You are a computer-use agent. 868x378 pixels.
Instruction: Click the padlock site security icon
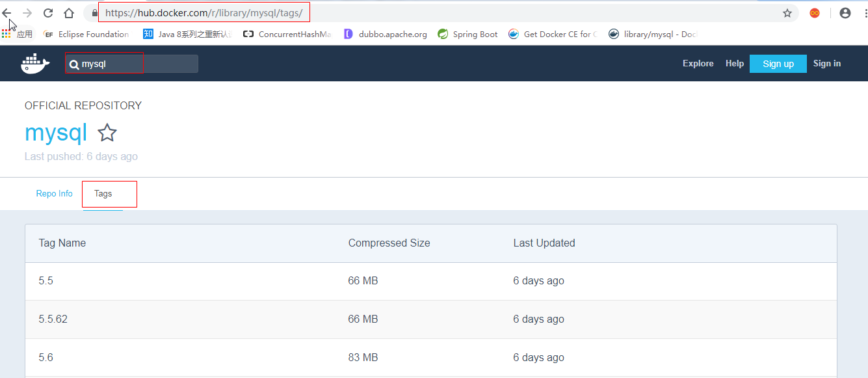(94, 12)
